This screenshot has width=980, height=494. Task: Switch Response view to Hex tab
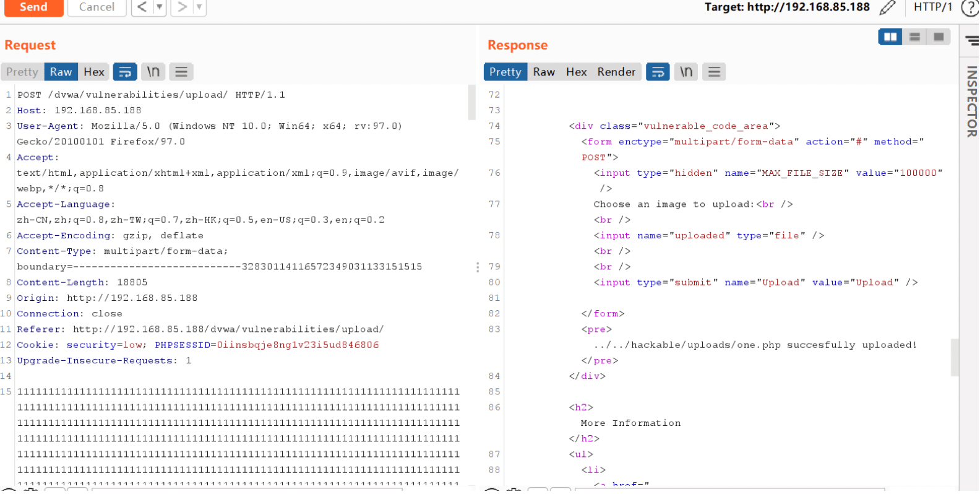click(576, 72)
